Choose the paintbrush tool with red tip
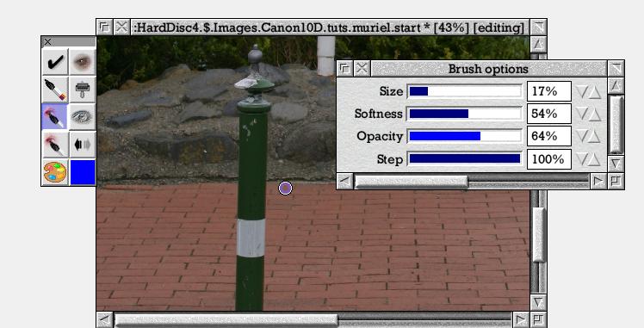The height and width of the screenshot is (328, 644). tap(55, 89)
